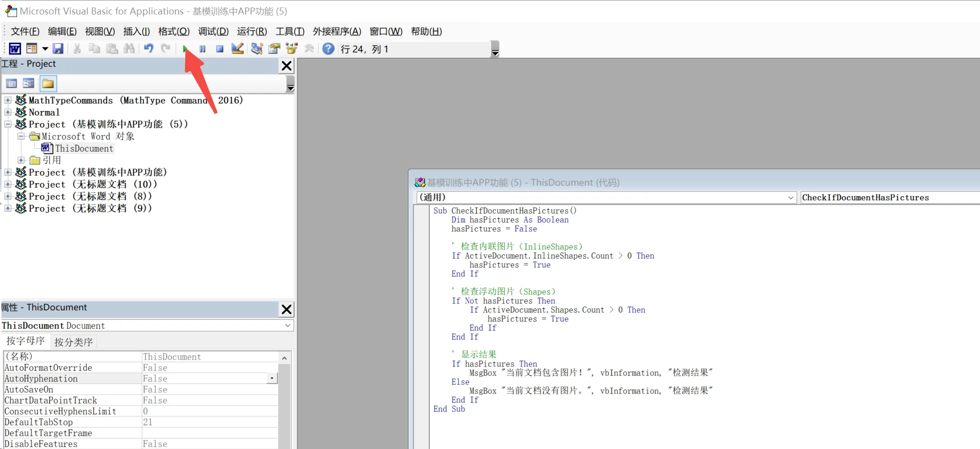
Task: Expand the 引用 folder
Action: 21,160
